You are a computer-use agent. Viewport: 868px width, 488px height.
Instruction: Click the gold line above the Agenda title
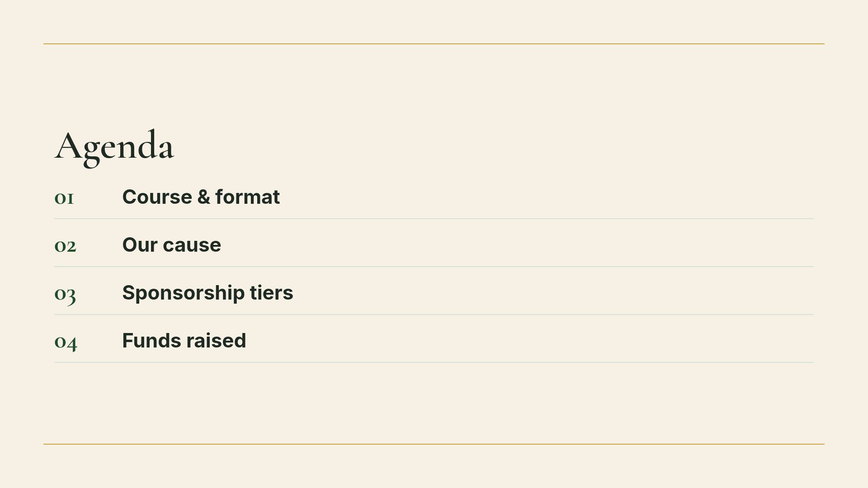pyautogui.click(x=434, y=44)
